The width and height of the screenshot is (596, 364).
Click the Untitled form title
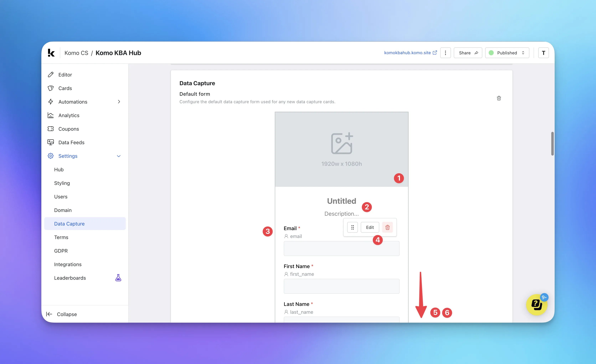[341, 201]
